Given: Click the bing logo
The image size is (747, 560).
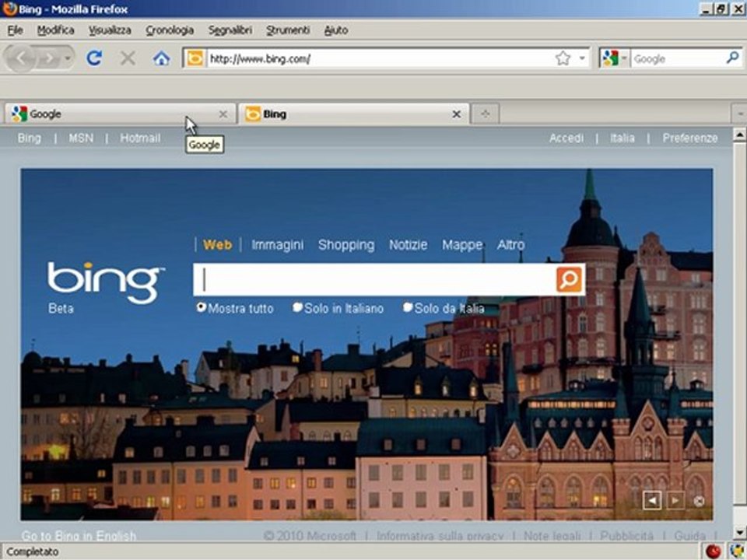Looking at the screenshot, I should point(106,282).
